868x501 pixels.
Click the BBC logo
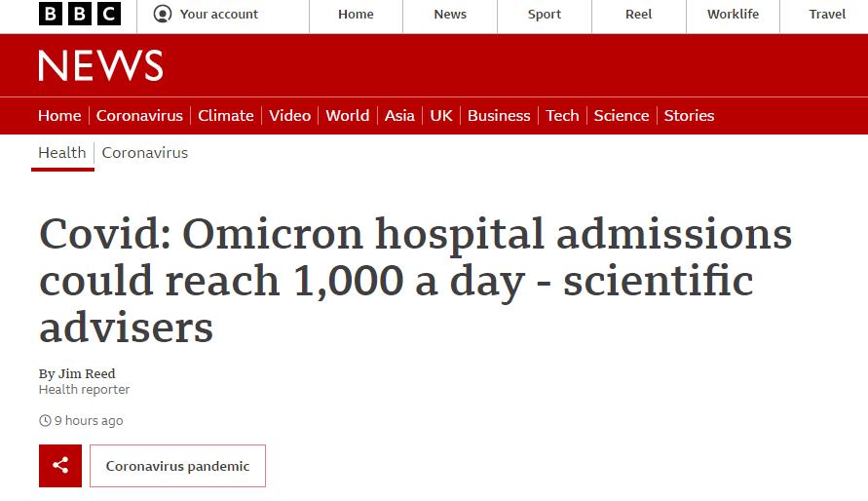coord(80,15)
